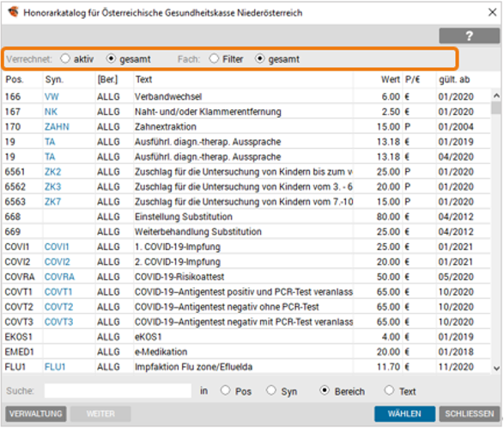
Task: Click into the Suche input field
Action: [x=118, y=391]
